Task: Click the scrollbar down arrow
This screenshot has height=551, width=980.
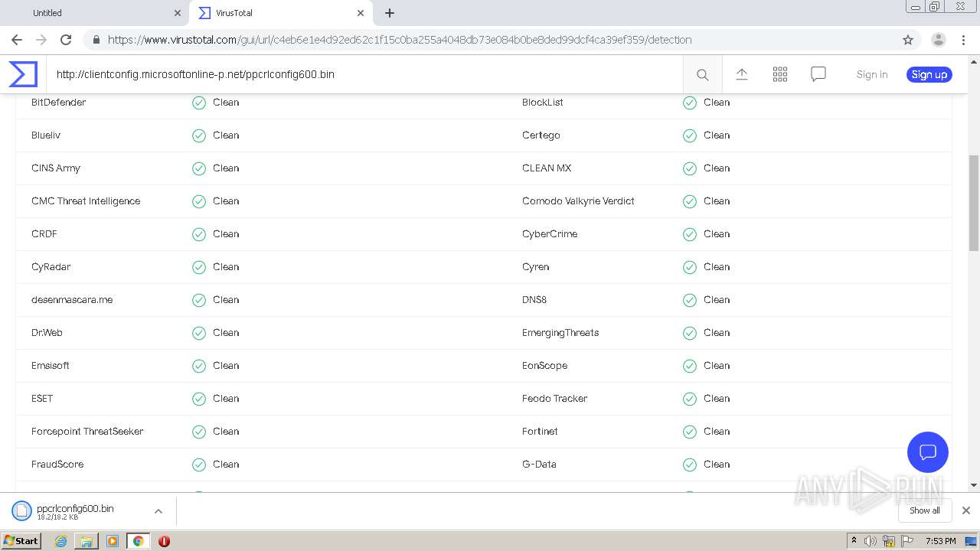Action: click(974, 485)
